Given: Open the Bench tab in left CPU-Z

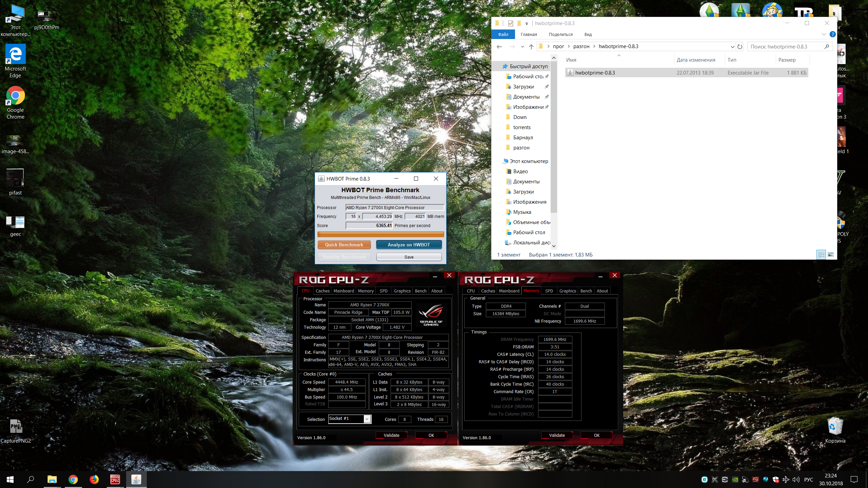Looking at the screenshot, I should pyautogui.click(x=421, y=291).
